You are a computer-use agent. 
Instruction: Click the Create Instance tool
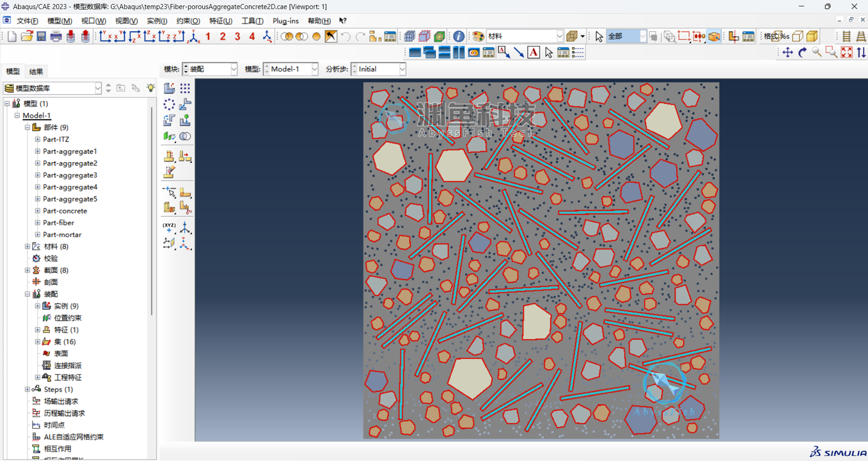(x=169, y=88)
